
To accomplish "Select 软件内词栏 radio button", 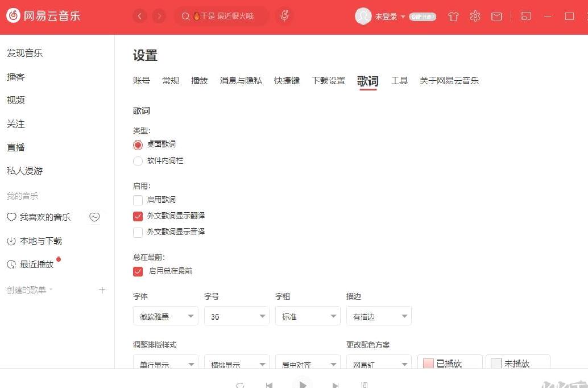I will point(138,161).
